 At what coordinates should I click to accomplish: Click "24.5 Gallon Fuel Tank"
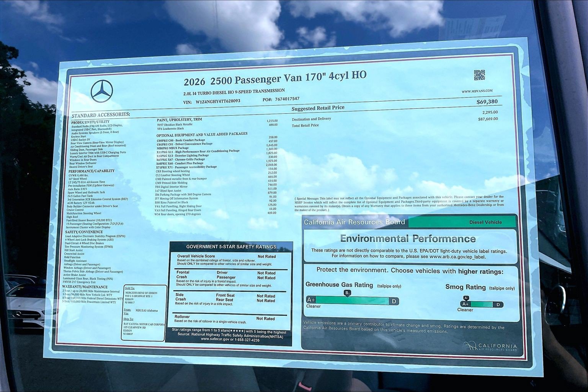point(80,196)
